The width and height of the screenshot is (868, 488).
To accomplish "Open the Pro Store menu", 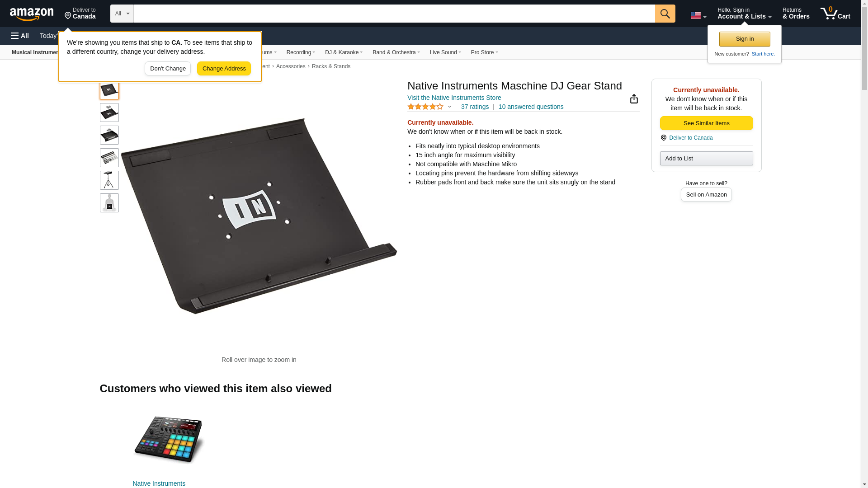I will point(484,52).
